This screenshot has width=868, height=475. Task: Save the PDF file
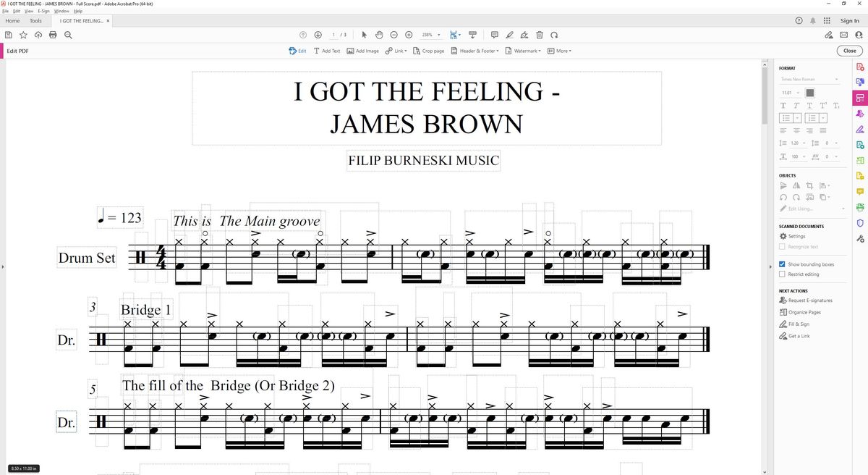(x=9, y=35)
